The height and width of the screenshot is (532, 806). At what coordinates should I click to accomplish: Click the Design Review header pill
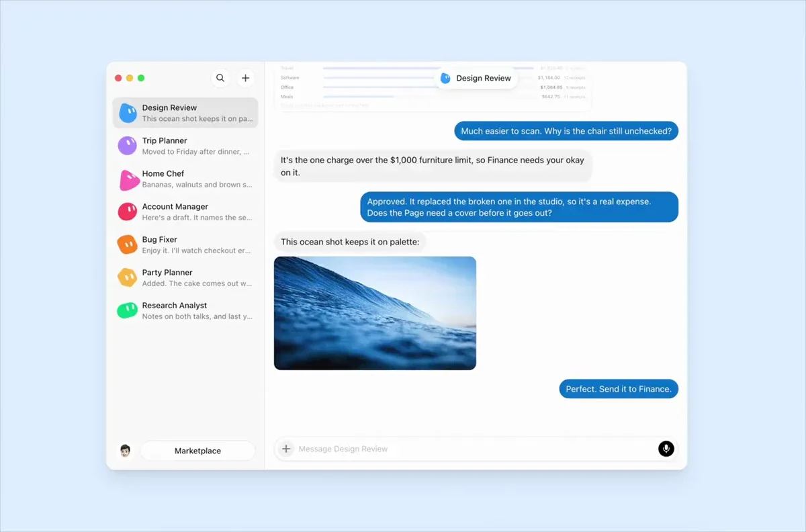point(476,78)
